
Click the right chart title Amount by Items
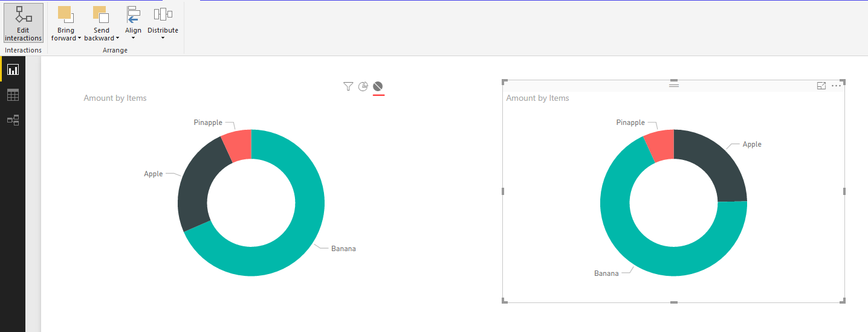(537, 98)
